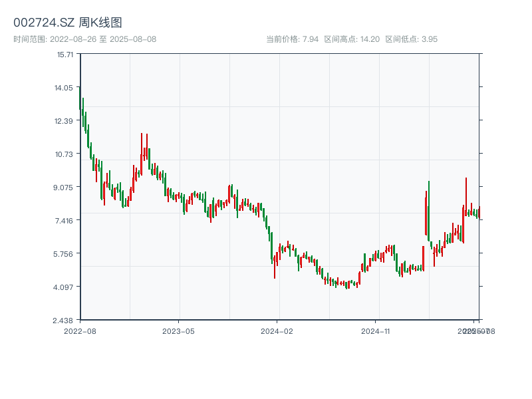Click the 2.438 y-axis bottom label
Image resolution: width=532 pixels, height=399 pixels.
65,320
